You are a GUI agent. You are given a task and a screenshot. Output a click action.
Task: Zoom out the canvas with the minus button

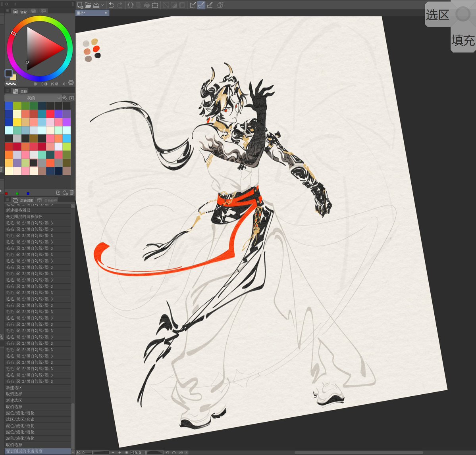[113, 453]
